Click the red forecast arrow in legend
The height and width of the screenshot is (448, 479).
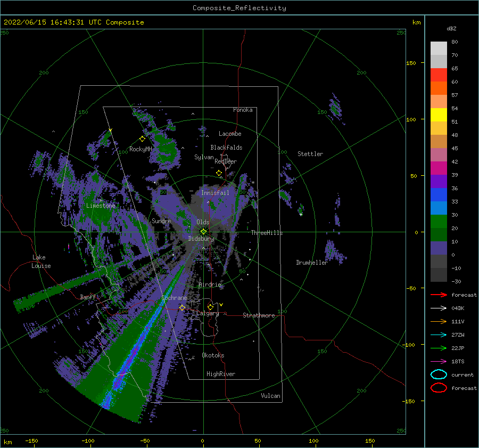point(439,295)
